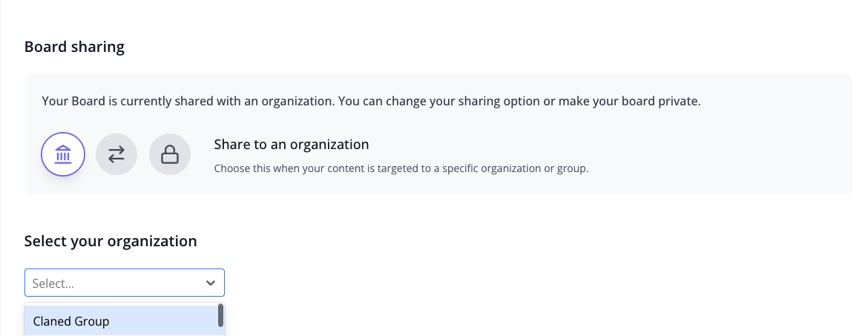Image resolution: width=868 pixels, height=336 pixels.
Task: Choose the two-arrows sharing option icon
Action: 116,154
